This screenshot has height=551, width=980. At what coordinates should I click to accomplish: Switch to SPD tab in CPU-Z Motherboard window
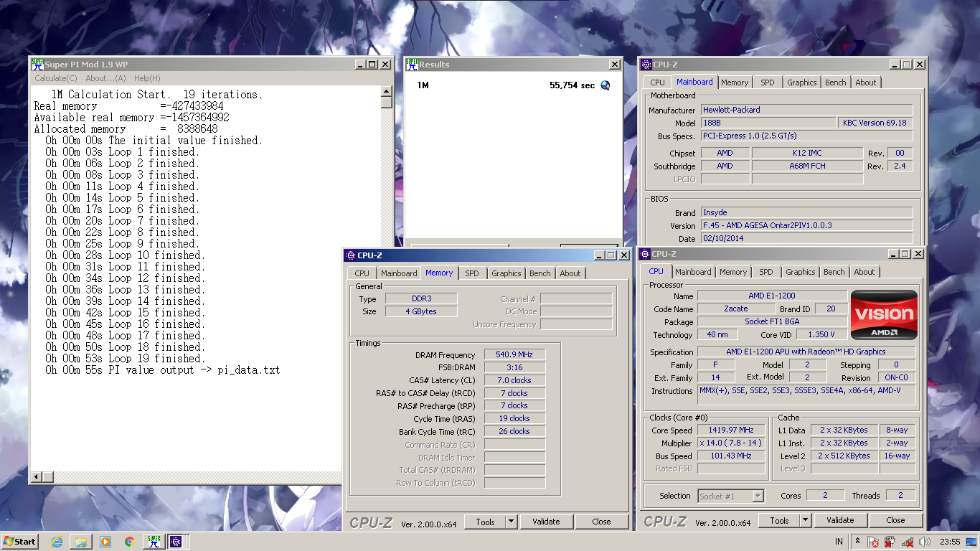pyautogui.click(x=768, y=83)
